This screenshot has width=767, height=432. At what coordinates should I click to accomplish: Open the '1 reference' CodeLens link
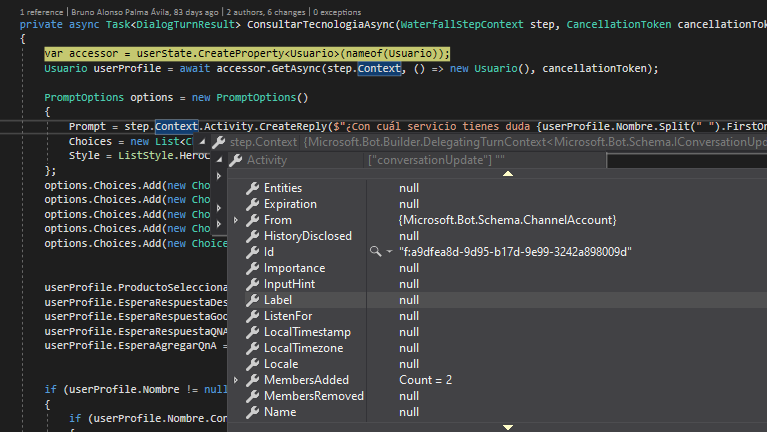pyautogui.click(x=42, y=12)
